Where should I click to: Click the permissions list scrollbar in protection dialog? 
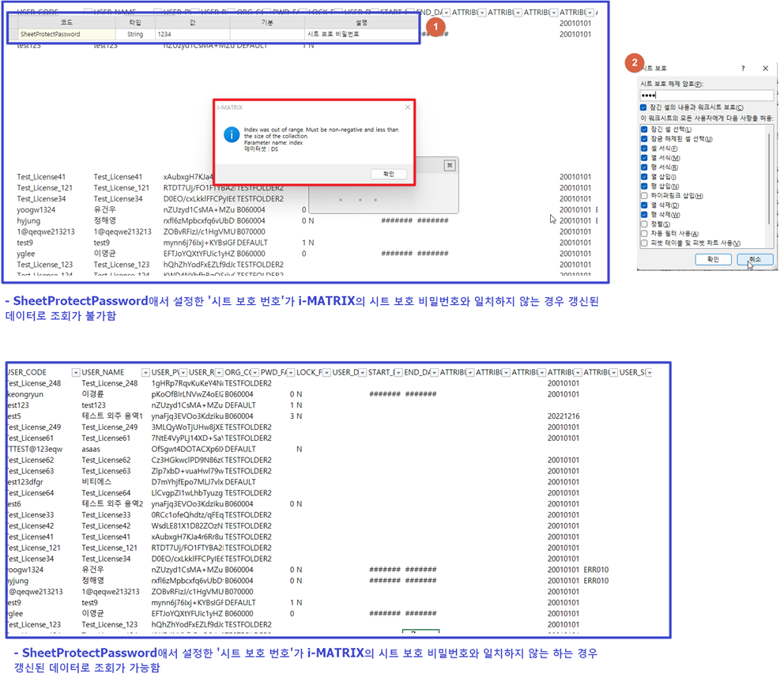(770, 179)
